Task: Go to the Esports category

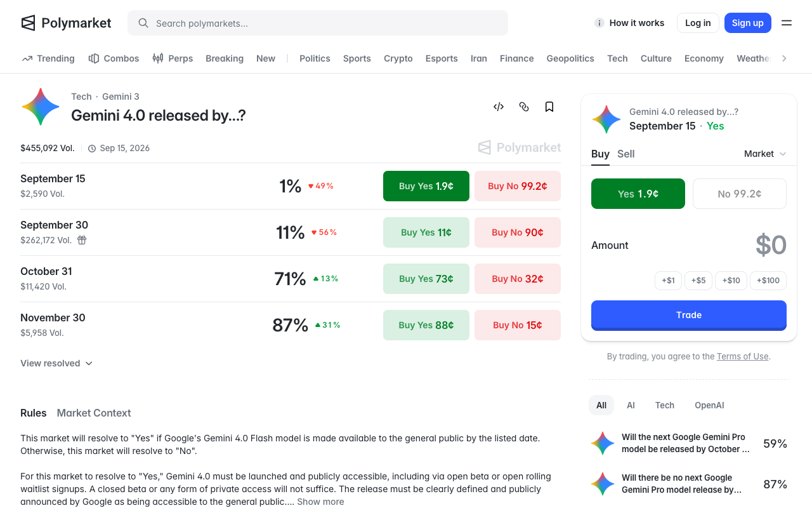Action: pyautogui.click(x=442, y=58)
